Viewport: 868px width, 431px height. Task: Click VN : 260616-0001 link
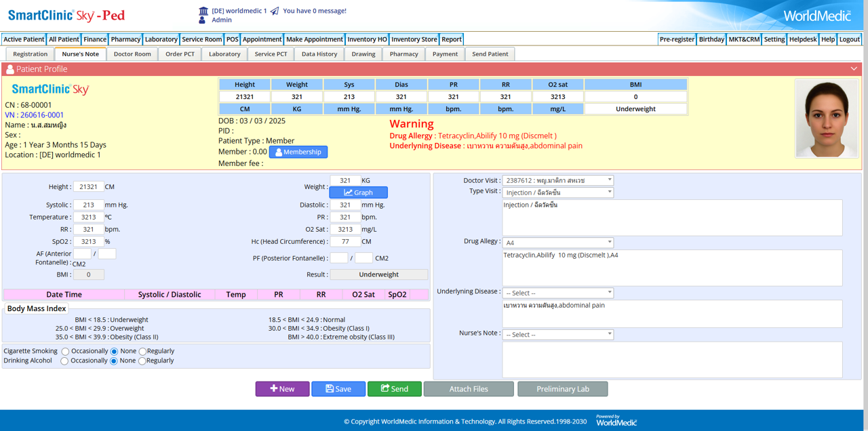(34, 115)
